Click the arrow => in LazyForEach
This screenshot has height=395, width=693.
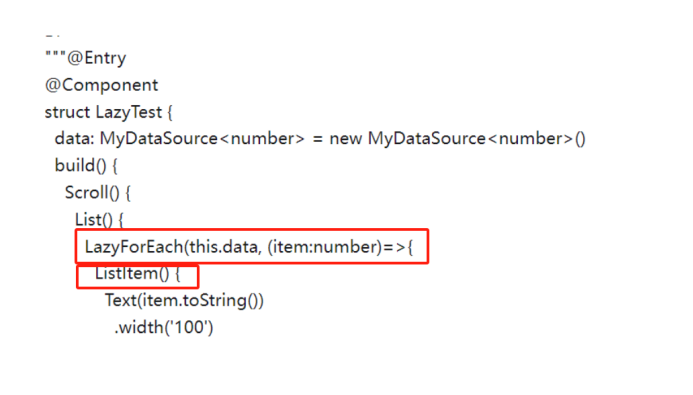click(394, 247)
